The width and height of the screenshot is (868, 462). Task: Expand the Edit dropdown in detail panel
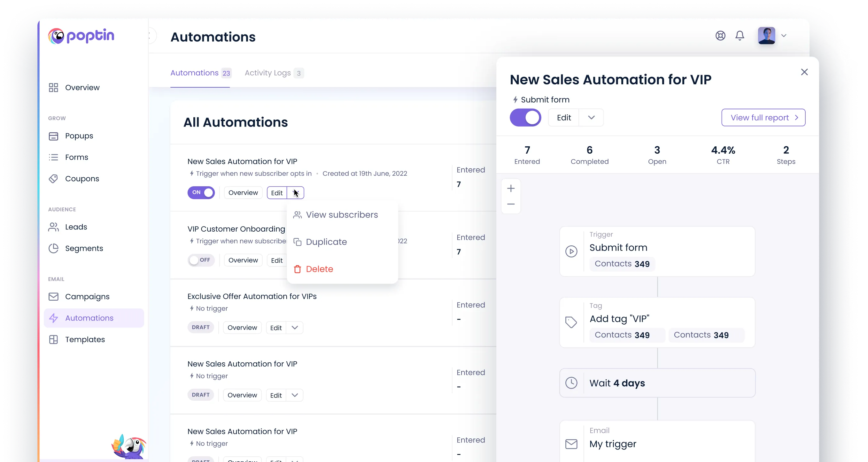click(591, 118)
